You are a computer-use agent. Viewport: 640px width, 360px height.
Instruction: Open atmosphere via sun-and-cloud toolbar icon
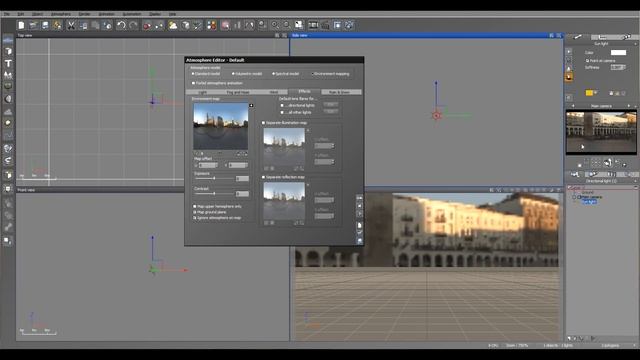click(173, 25)
